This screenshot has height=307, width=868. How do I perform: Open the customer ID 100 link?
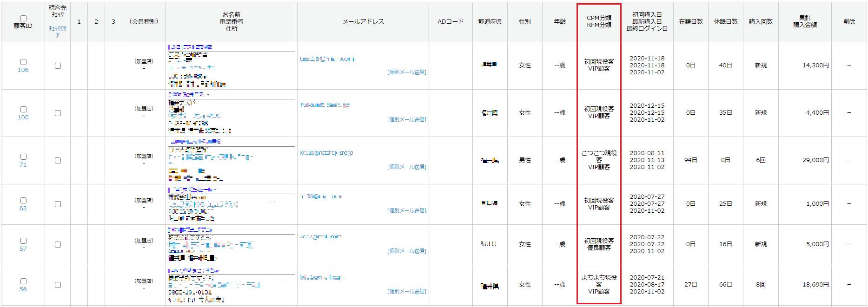pyautogui.click(x=23, y=118)
